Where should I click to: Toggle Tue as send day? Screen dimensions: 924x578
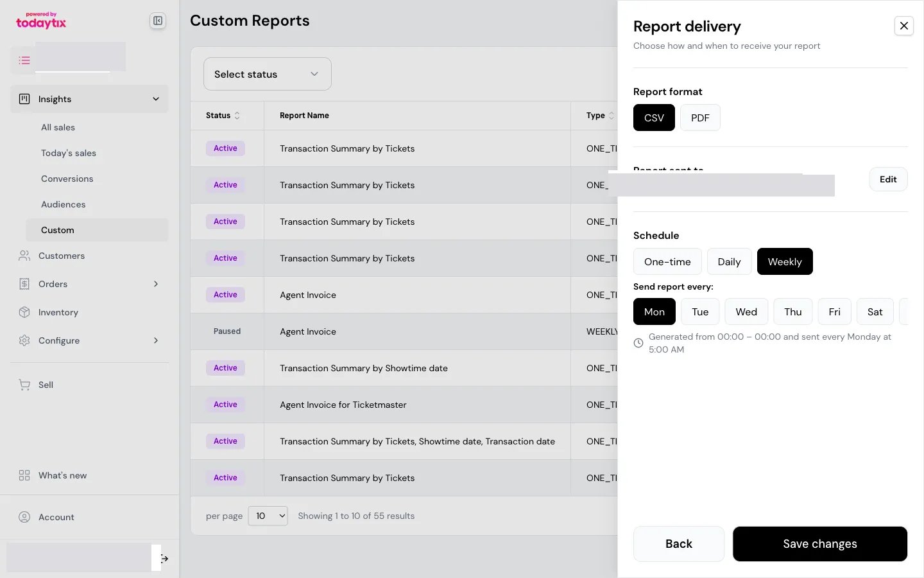pos(700,311)
